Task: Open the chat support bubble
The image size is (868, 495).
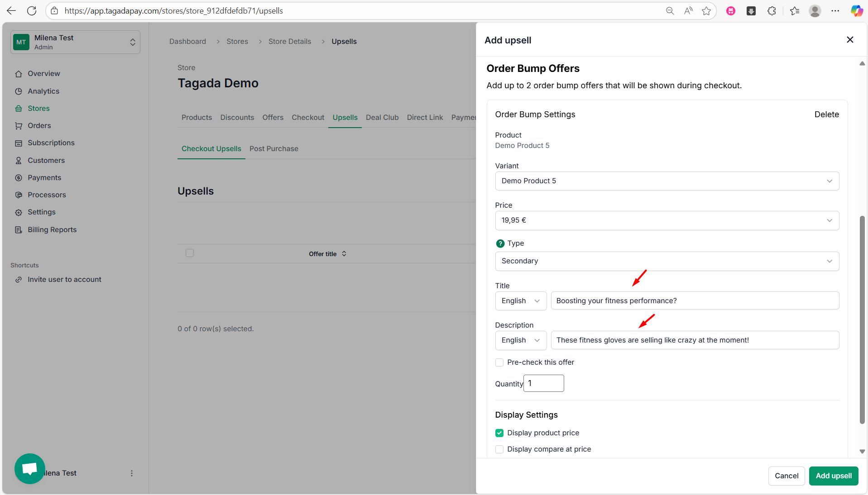Action: coord(30,469)
